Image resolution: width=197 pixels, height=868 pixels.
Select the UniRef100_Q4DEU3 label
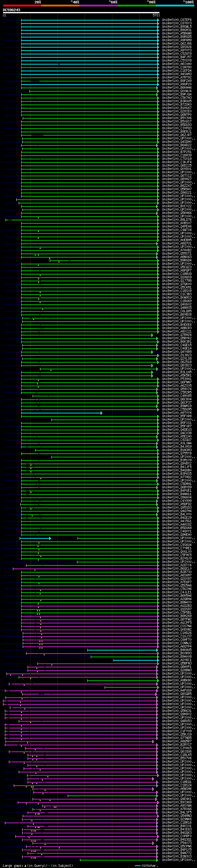176,430
